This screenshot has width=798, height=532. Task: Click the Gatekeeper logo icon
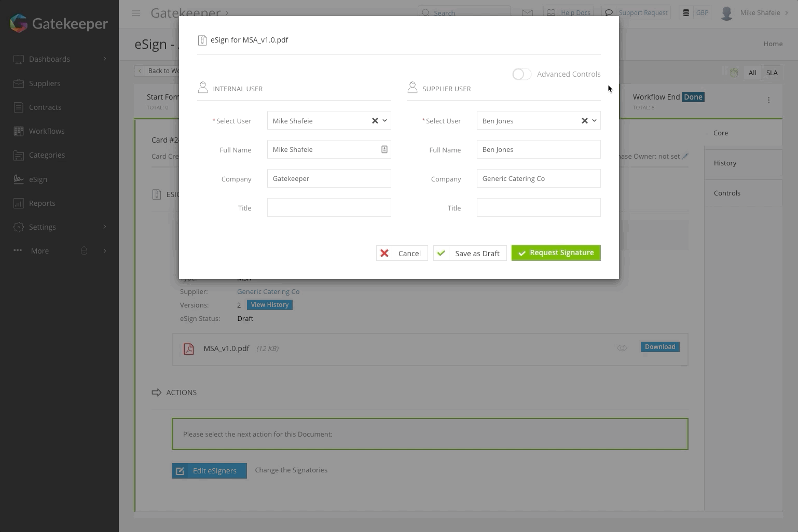click(19, 23)
